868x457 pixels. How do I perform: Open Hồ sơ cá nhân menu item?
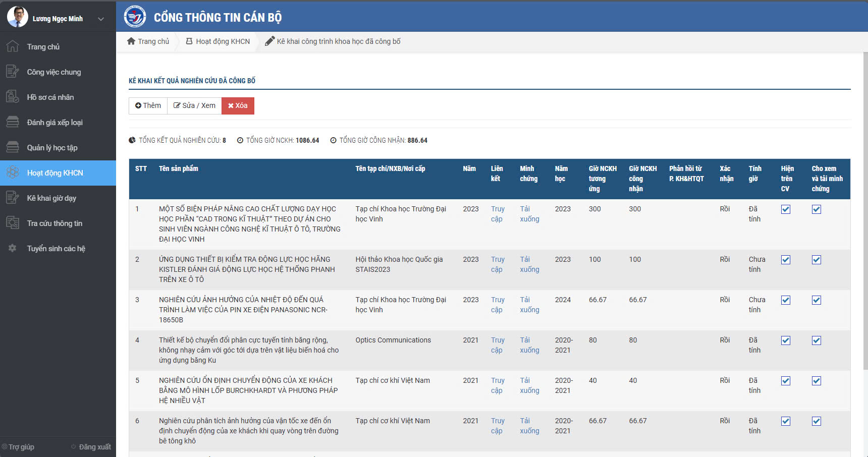click(x=58, y=97)
